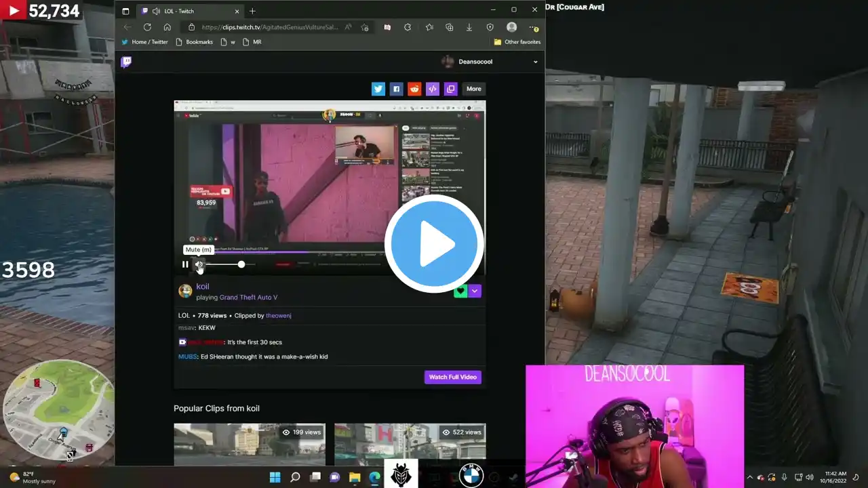Screen dimensions: 868x488
Task: Click the Watch Full Video button
Action: click(x=452, y=377)
